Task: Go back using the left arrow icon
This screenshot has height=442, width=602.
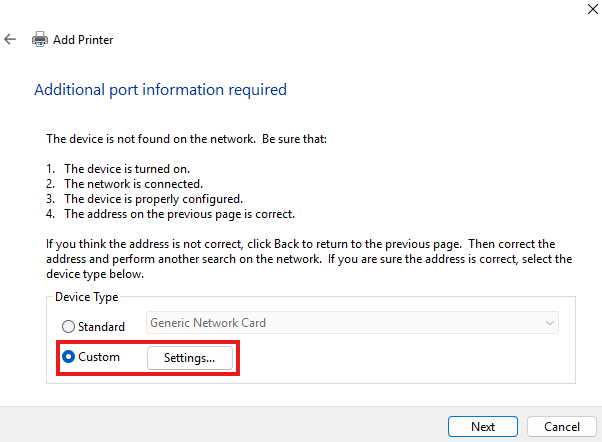Action: [x=10, y=39]
